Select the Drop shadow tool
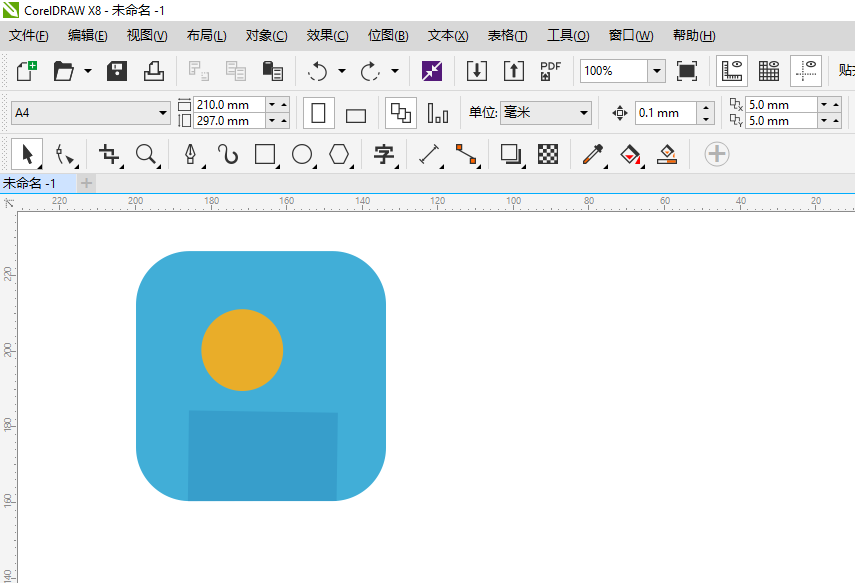 pos(511,154)
